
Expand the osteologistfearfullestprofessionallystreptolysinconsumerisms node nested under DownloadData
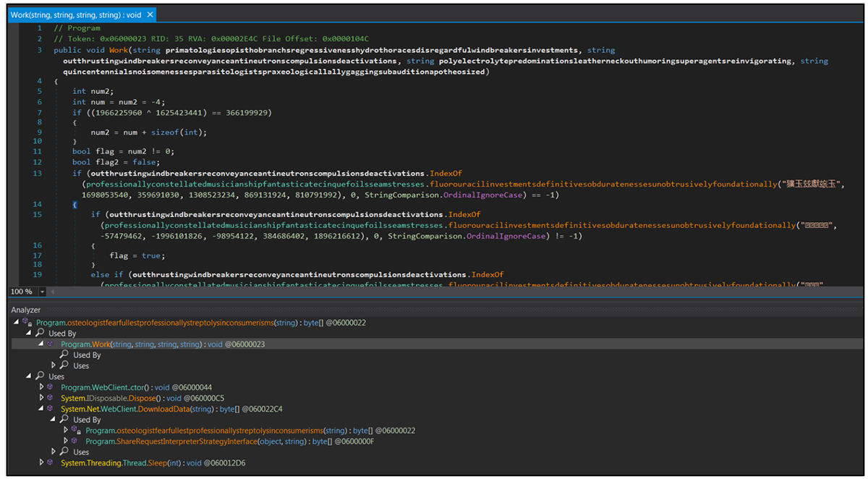tap(66, 431)
